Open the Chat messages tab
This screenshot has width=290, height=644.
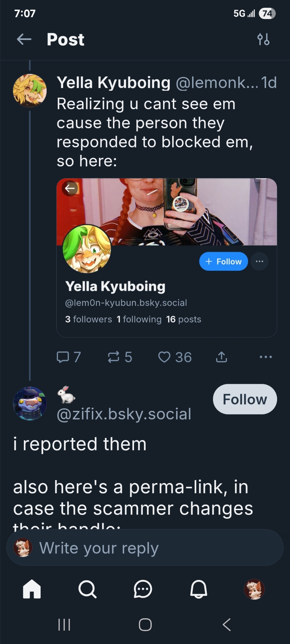click(x=143, y=589)
